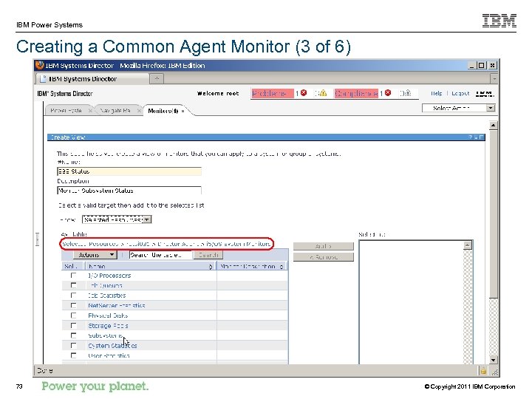532x399 pixels.
Task: Click the Problems status link
Action: pos(269,93)
